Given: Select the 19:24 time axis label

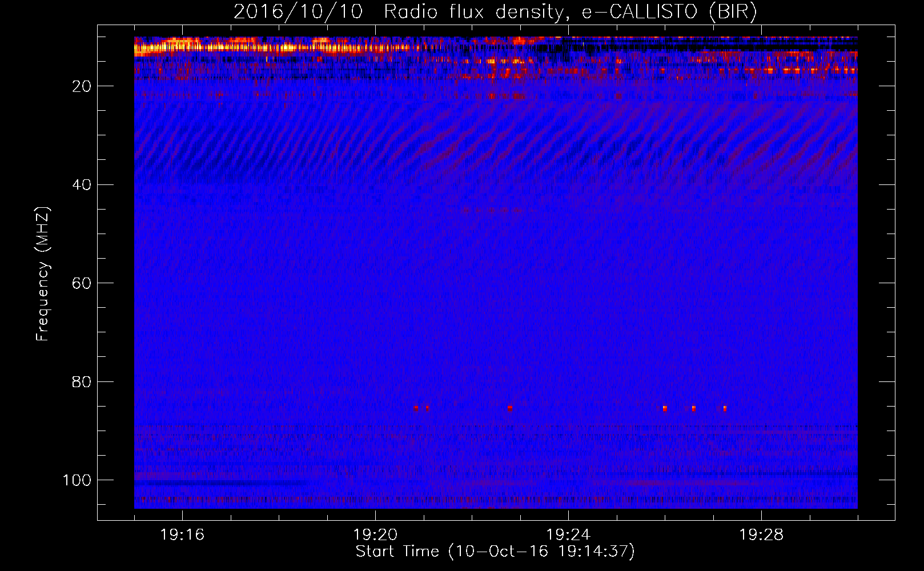Looking at the screenshot, I should (568, 535).
